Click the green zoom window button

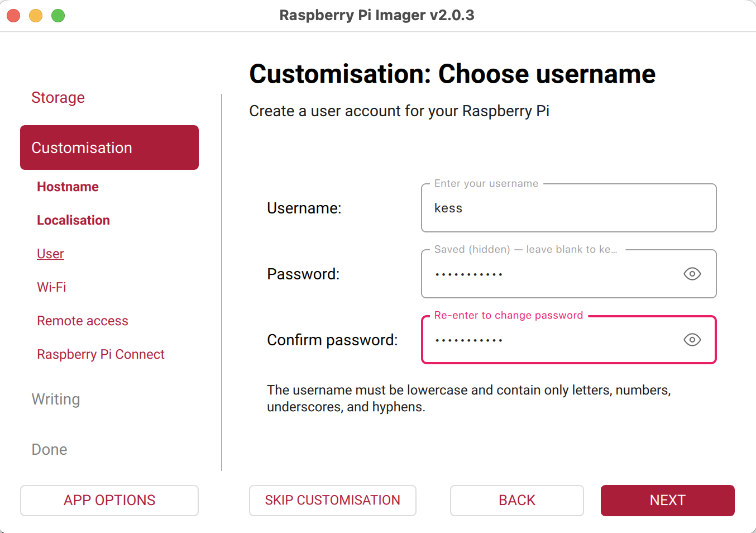[x=58, y=16]
